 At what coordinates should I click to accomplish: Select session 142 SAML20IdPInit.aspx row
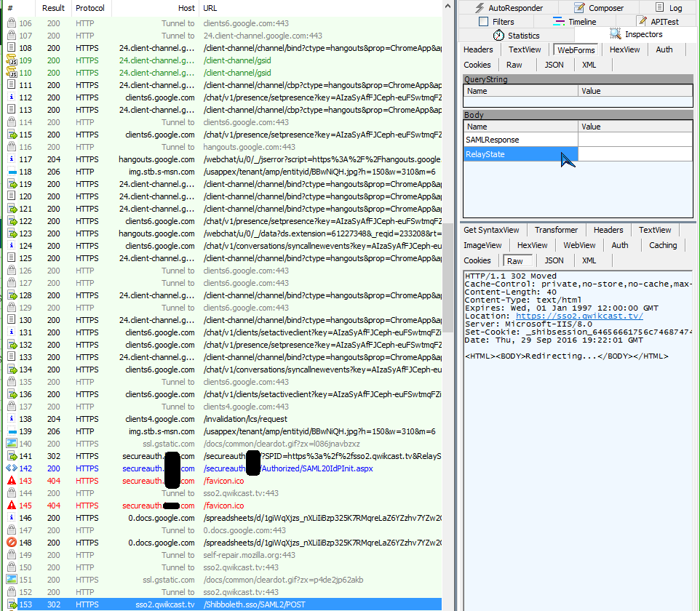[x=224, y=468]
